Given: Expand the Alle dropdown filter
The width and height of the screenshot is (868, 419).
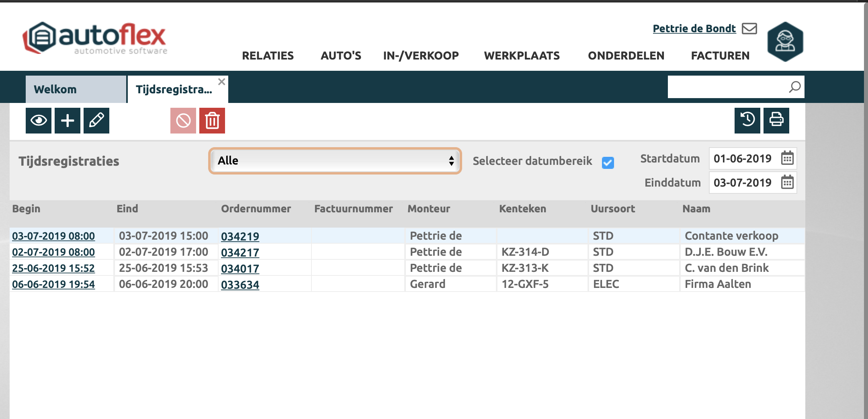Looking at the screenshot, I should 335,161.
